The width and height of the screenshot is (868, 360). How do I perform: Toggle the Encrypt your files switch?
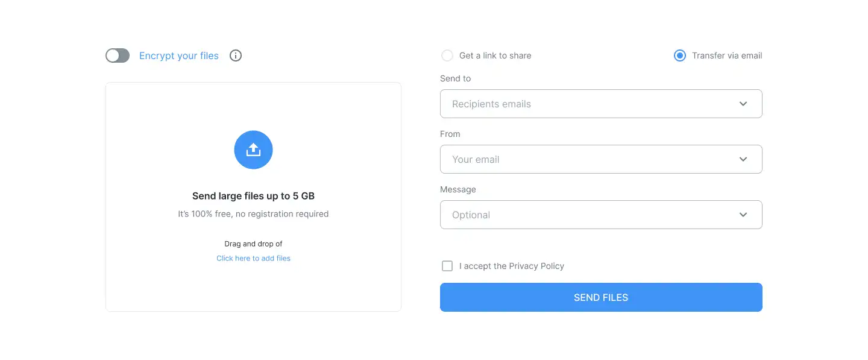click(x=118, y=55)
